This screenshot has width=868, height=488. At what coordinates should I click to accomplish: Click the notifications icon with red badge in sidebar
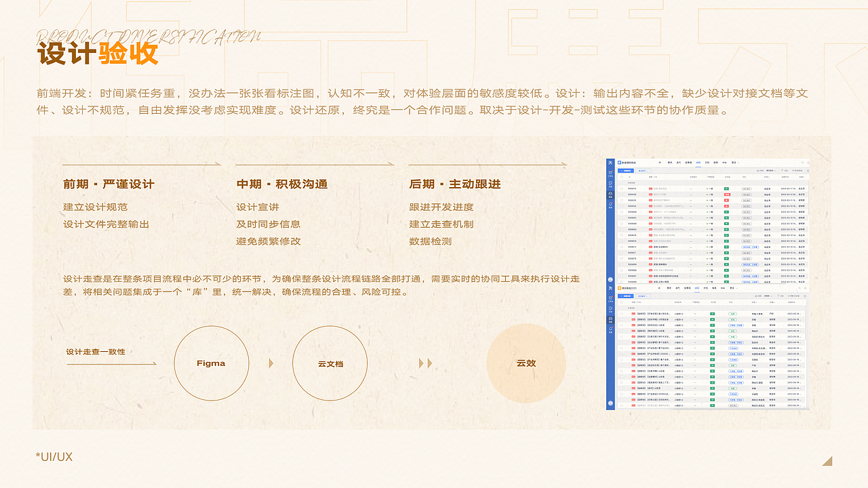610,204
